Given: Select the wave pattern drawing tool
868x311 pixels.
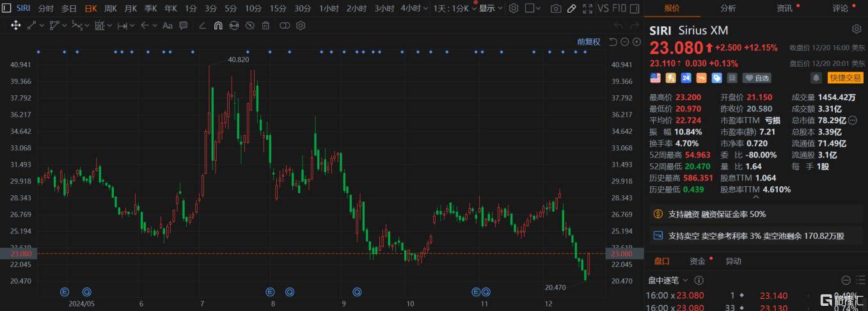Looking at the screenshot, I should [77, 26].
